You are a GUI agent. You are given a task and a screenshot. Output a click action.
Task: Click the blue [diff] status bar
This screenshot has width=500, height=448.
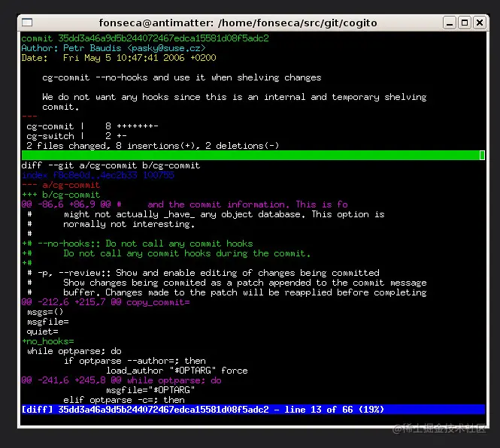click(253, 410)
